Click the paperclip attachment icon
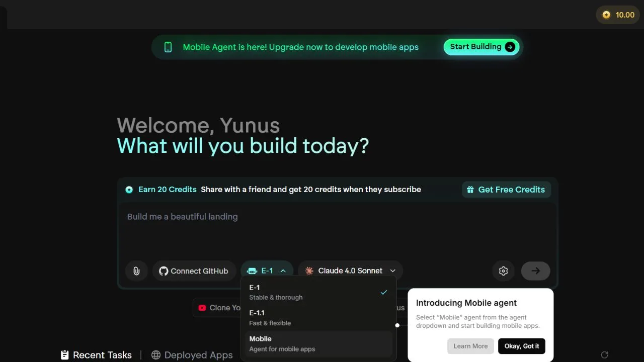The image size is (644, 362). coord(136,271)
